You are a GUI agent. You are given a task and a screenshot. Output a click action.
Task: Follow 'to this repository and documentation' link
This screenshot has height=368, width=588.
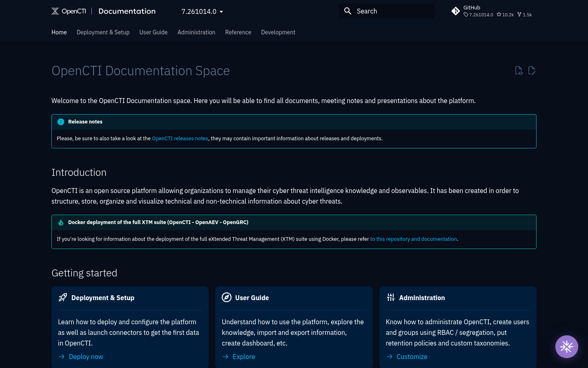coord(414,239)
